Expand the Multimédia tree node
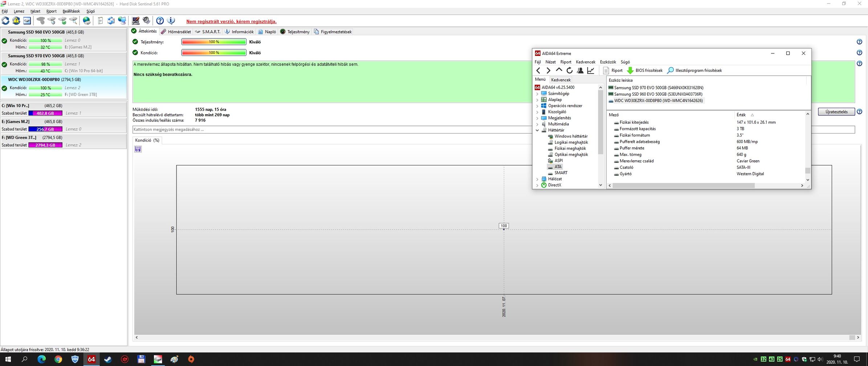The width and height of the screenshot is (868, 366). click(537, 124)
